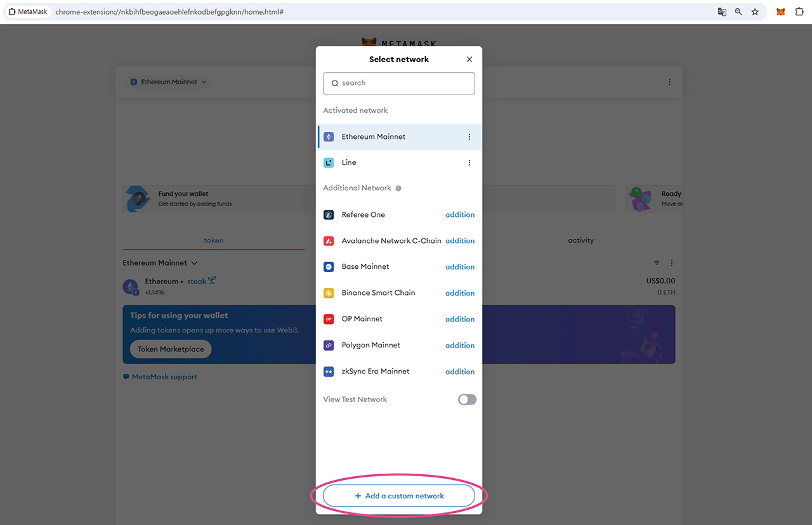The height and width of the screenshot is (525, 812).
Task: Bookmark this page with the star icon
Action: tap(755, 11)
